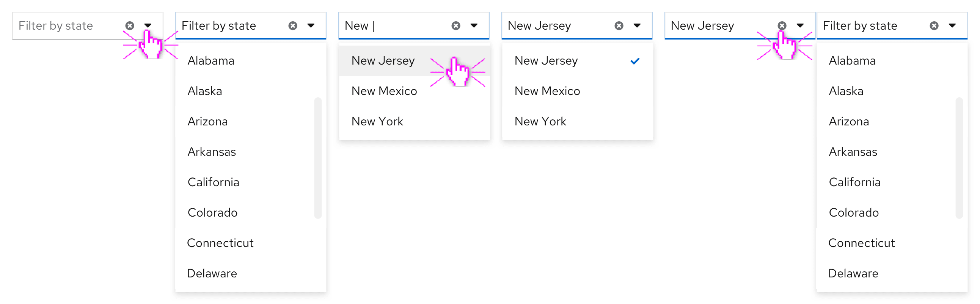
Task: Click the clear icon in the collapsed grey placeholder field
Action: pyautogui.click(x=130, y=25)
